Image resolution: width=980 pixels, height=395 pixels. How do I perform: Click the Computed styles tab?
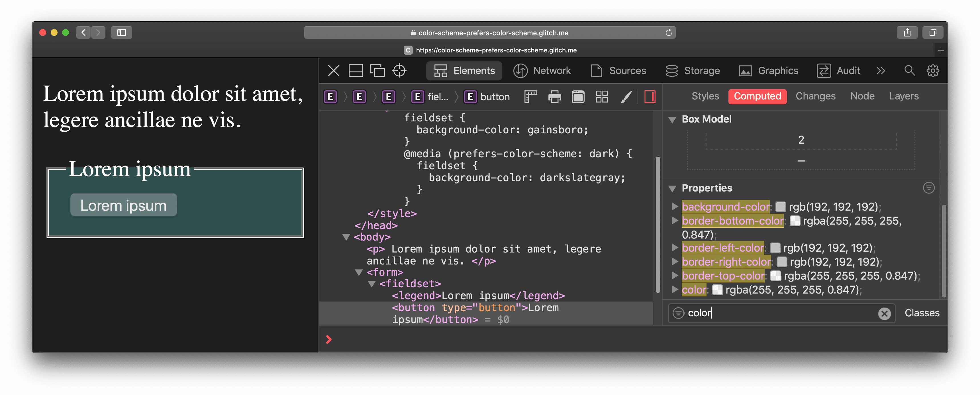(x=758, y=96)
